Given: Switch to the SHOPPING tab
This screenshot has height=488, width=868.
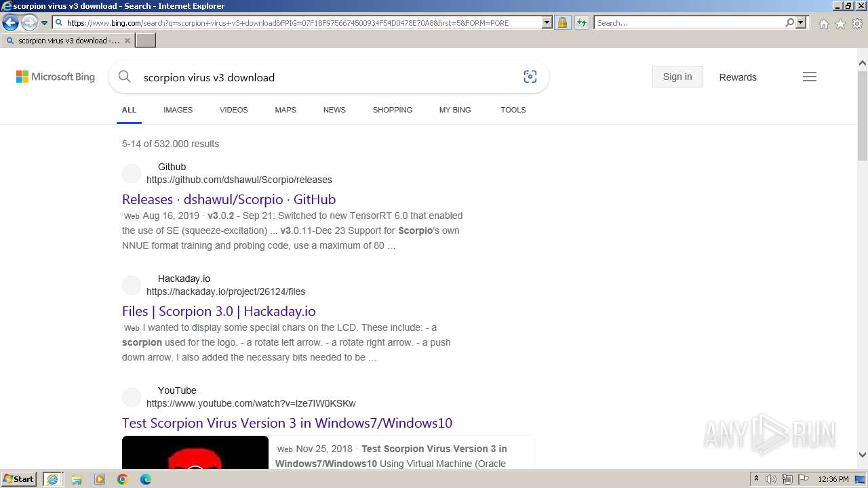Looking at the screenshot, I should [x=392, y=110].
